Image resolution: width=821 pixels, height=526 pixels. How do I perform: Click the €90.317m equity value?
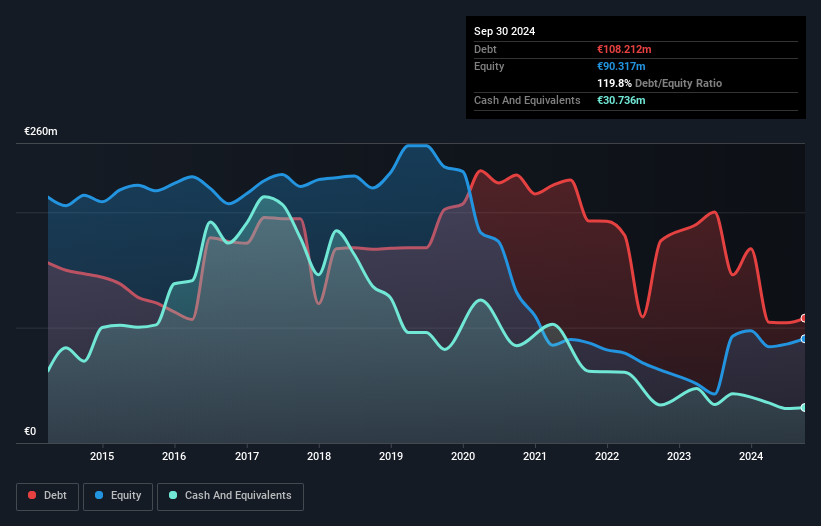(621, 66)
